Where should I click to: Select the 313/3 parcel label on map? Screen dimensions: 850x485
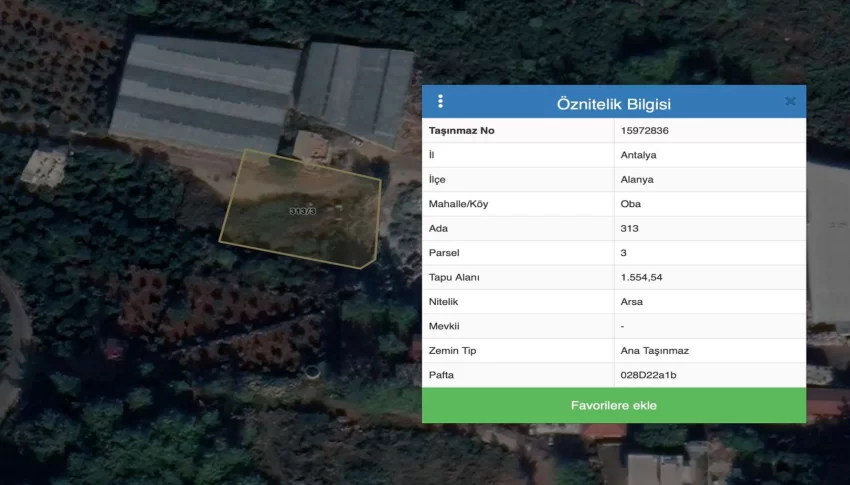point(302,211)
